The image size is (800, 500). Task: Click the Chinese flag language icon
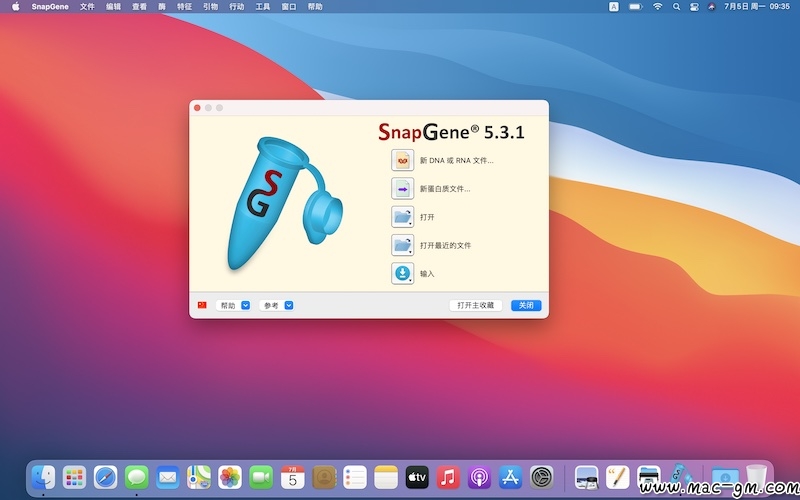tap(202, 305)
